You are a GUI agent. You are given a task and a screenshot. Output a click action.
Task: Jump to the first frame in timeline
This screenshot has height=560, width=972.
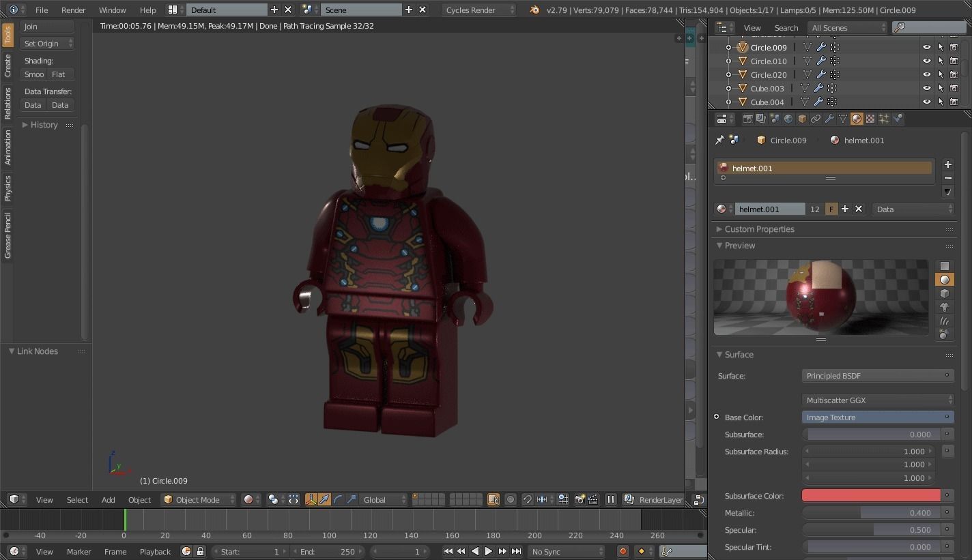click(448, 551)
